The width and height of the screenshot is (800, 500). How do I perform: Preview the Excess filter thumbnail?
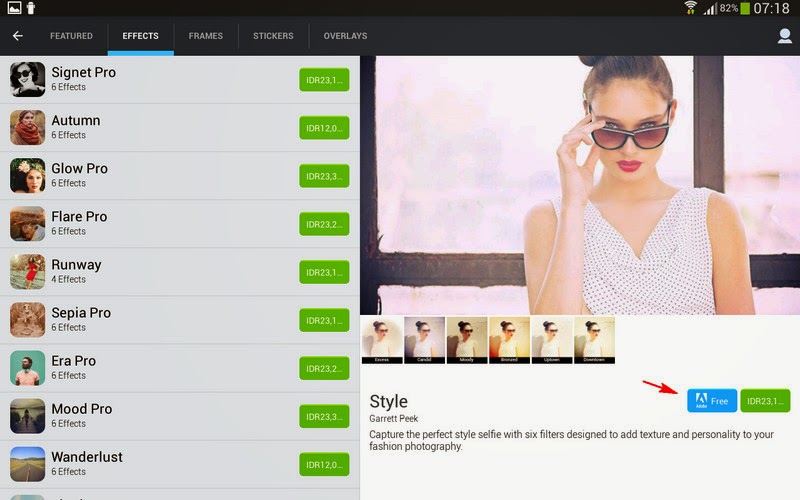(x=382, y=340)
